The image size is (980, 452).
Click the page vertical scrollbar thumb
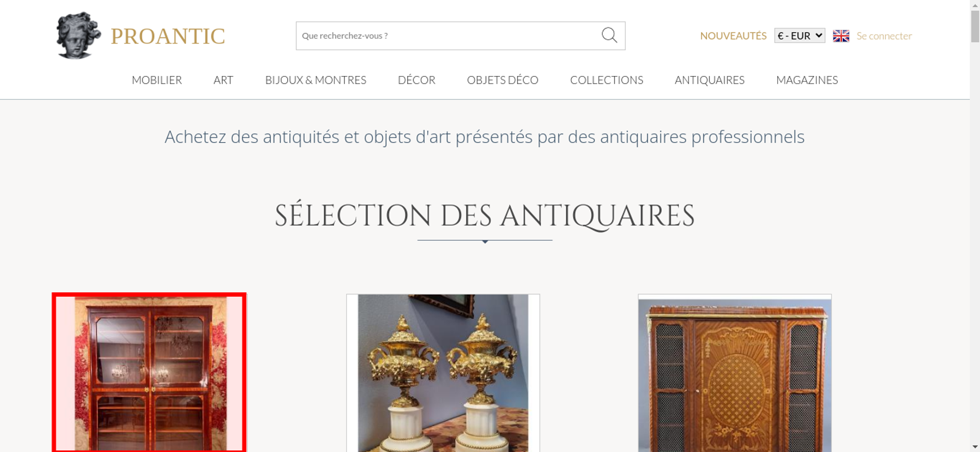tap(975, 26)
